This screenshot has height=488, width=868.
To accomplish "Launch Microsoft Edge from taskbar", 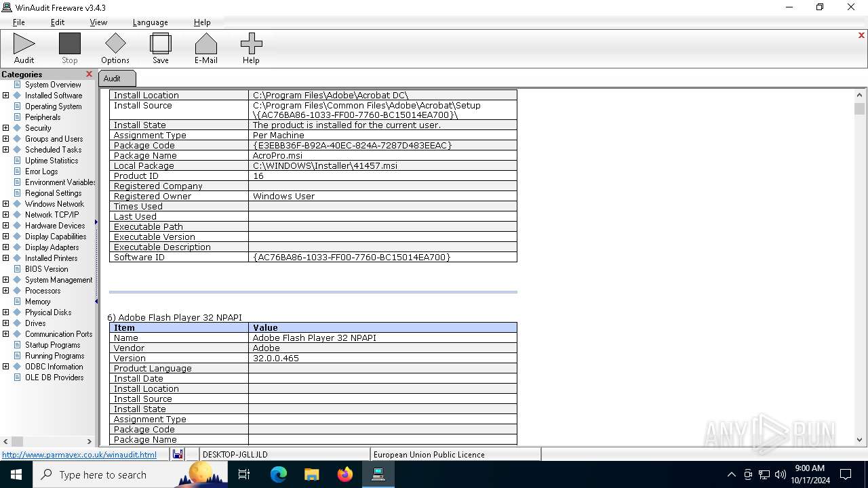I will [279, 474].
